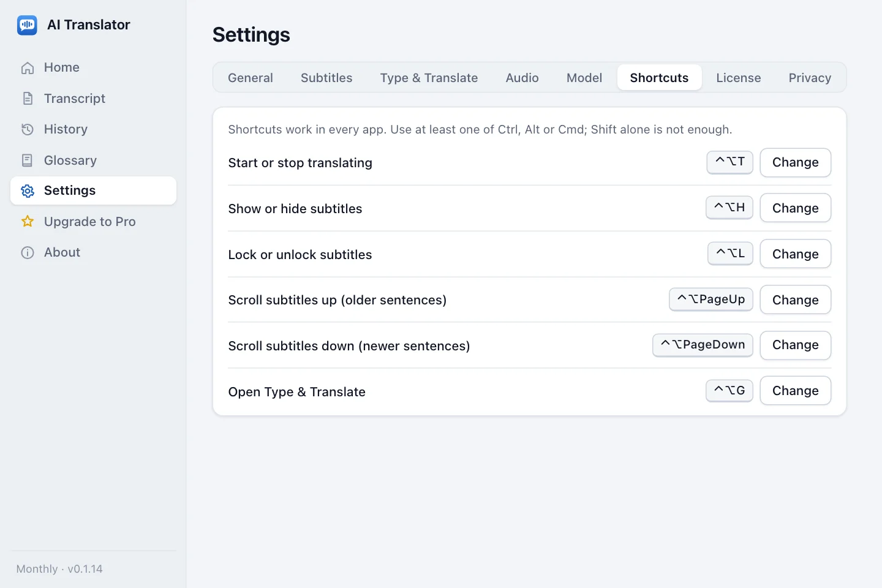Viewport: 882px width, 588px height.
Task: Click the 'Start or stop translating' label
Action: click(300, 163)
